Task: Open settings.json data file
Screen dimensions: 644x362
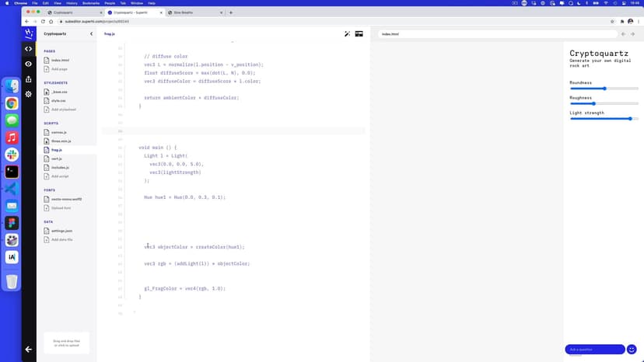Action: 62,231
